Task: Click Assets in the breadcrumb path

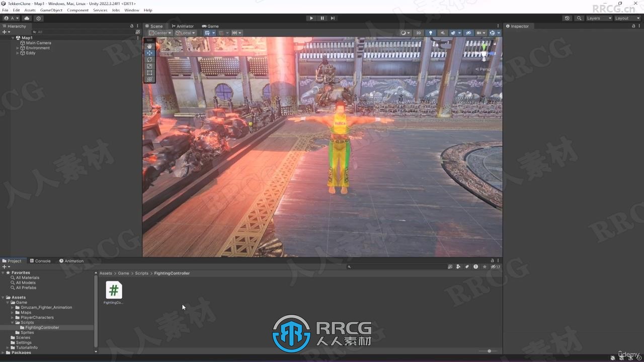Action: 106,273
